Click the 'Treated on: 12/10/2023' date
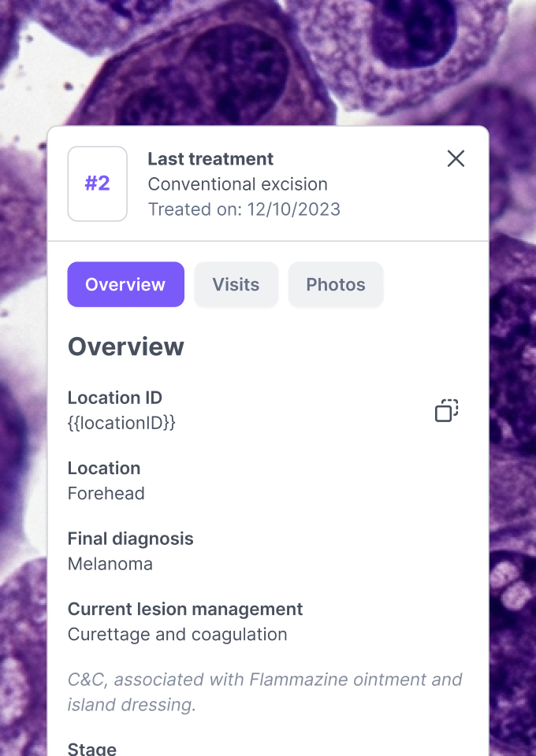Viewport: 536px width, 756px height. [244, 209]
